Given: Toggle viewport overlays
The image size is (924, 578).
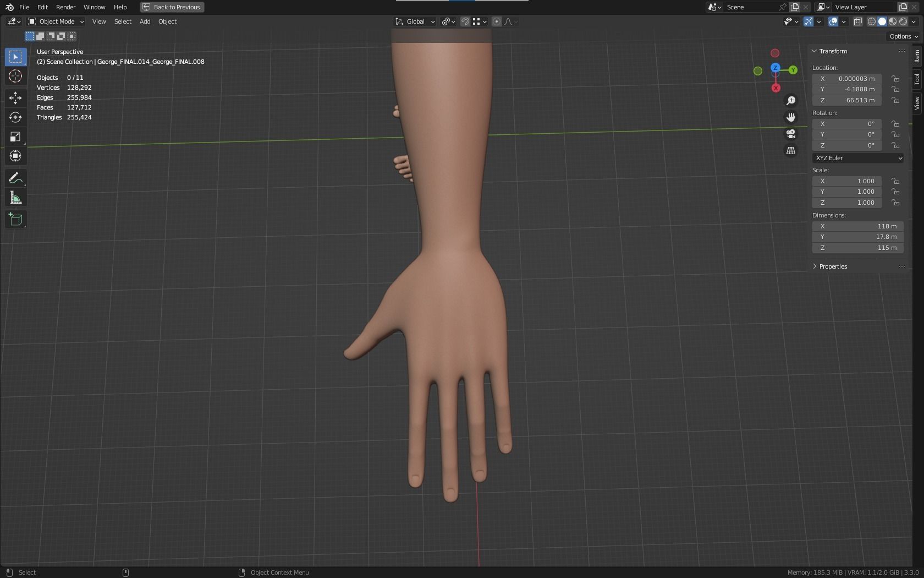Looking at the screenshot, I should tap(833, 21).
